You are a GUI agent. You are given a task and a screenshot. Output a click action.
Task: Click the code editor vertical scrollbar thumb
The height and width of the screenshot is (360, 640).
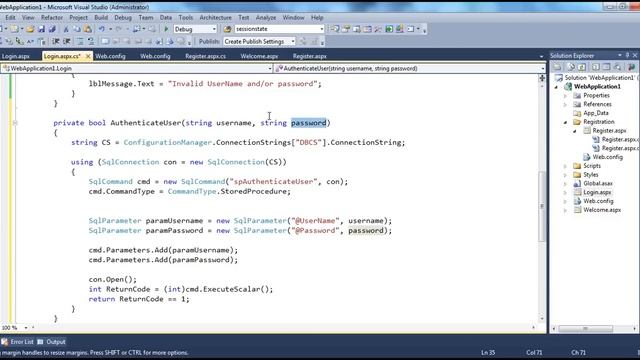pyautogui.click(x=542, y=206)
